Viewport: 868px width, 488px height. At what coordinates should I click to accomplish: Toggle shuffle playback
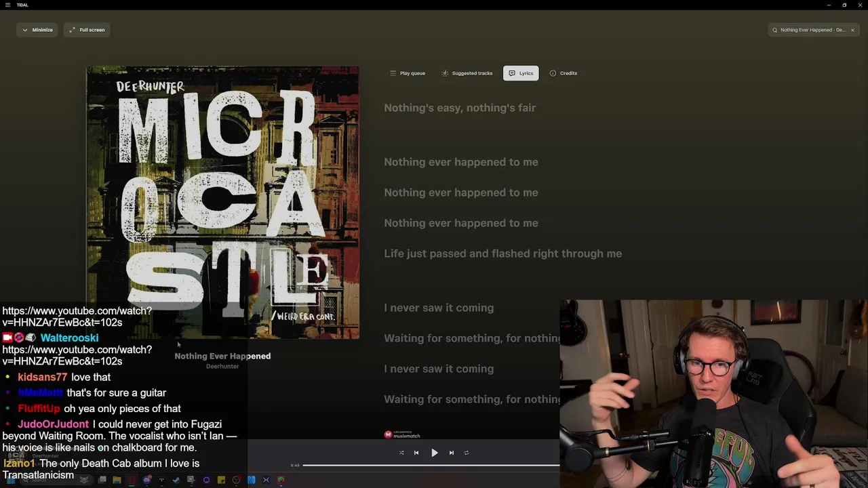401,453
